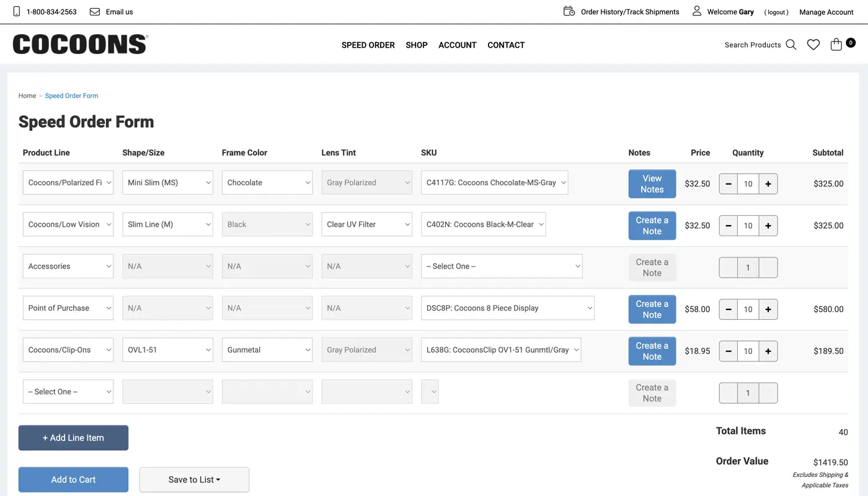Open Mini Slim (MS) shape dropdown
This screenshot has width=868, height=496.
[168, 183]
